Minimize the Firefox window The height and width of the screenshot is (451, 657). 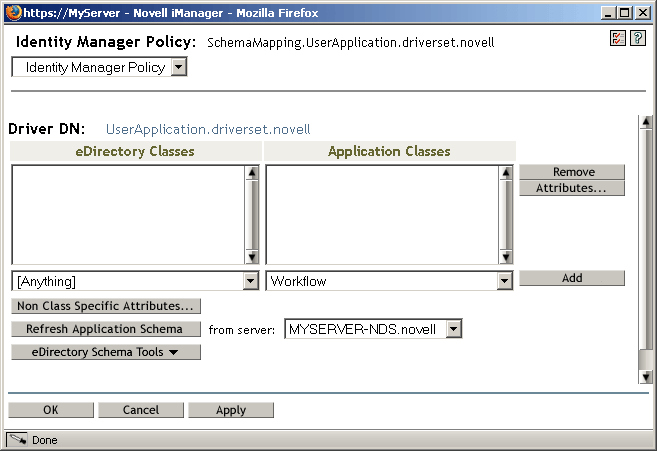point(608,13)
